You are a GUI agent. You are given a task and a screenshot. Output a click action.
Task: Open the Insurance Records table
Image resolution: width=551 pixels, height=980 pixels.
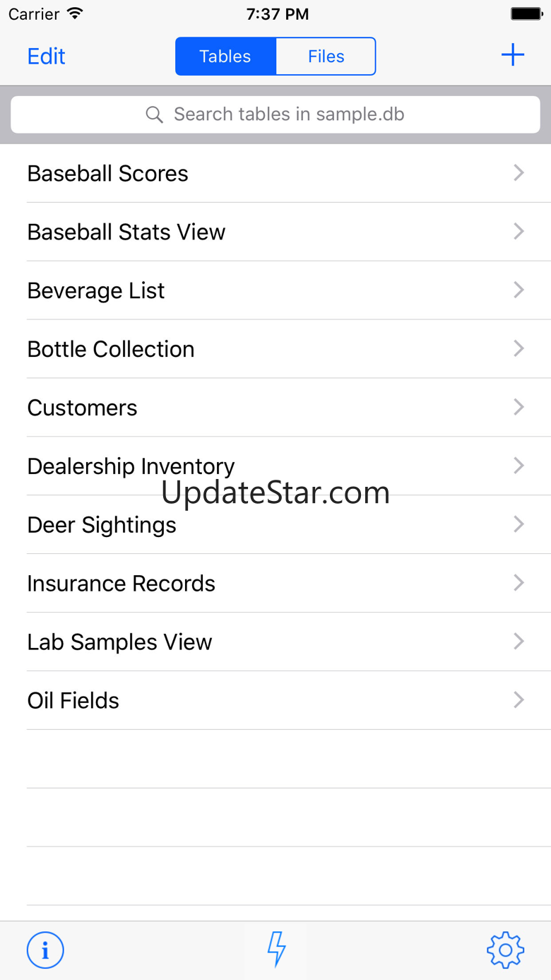121,584
